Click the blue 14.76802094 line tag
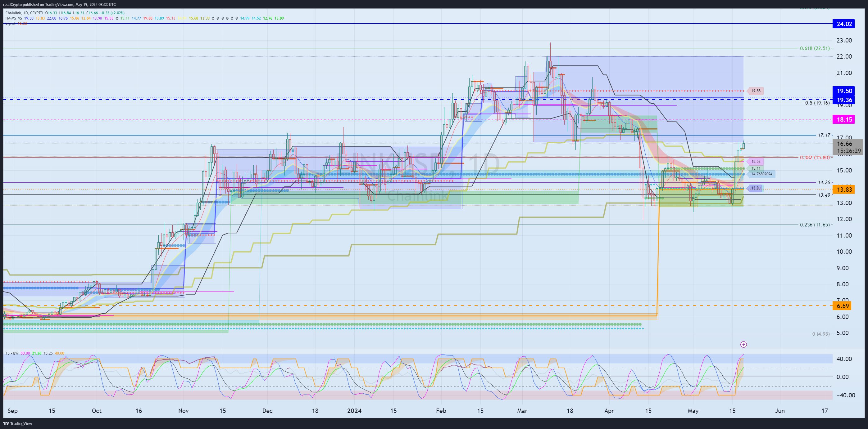 coord(761,174)
